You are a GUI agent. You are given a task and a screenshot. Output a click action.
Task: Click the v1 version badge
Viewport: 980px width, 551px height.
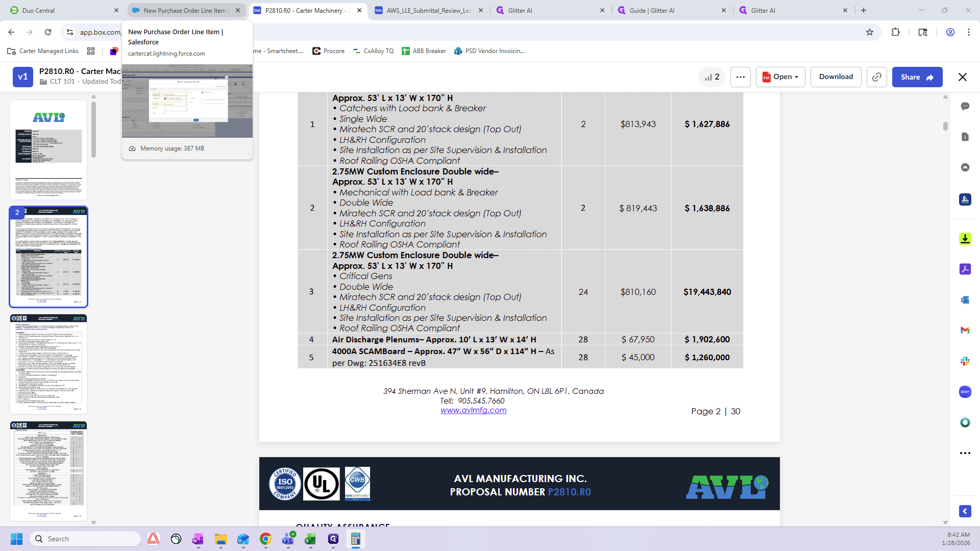coord(23,77)
